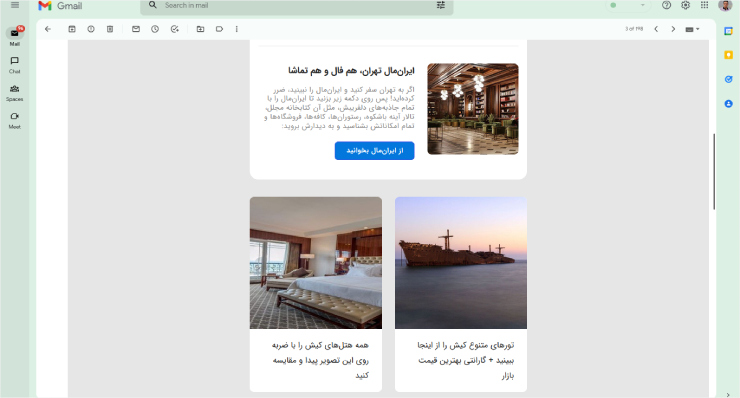The width and height of the screenshot is (740, 398).
Task: Open the Gmail main menu hamburger
Action: pyautogui.click(x=15, y=5)
